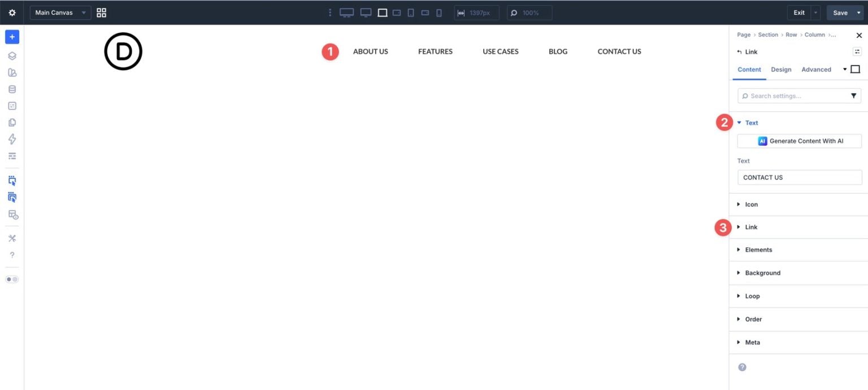Open the Main Canvas dropdown
The height and width of the screenshot is (390, 868).
tap(60, 12)
